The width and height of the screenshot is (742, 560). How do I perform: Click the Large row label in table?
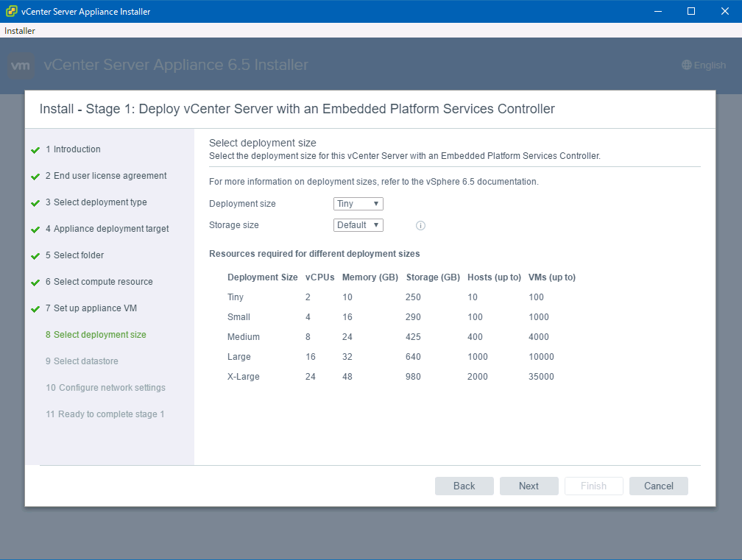click(x=239, y=357)
